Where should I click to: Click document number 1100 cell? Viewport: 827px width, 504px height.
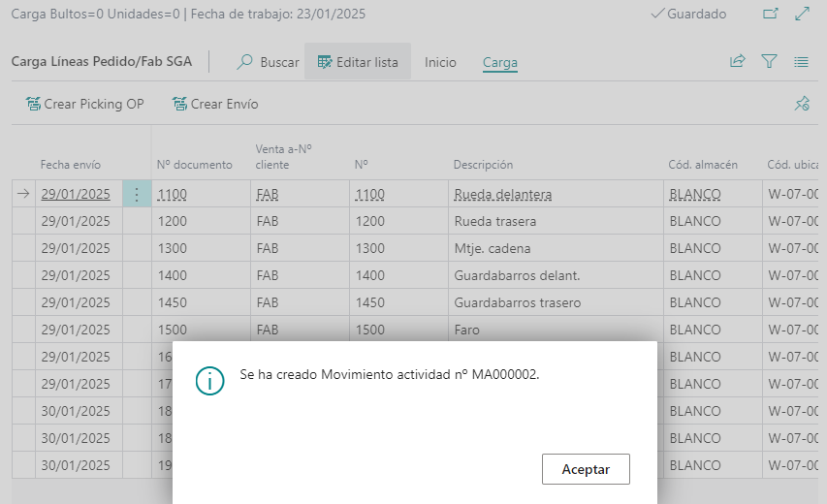[x=201, y=194]
